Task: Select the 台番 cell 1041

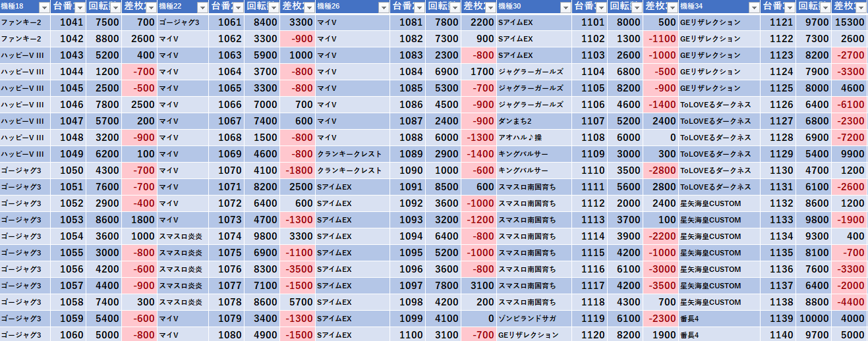Action: [x=69, y=22]
